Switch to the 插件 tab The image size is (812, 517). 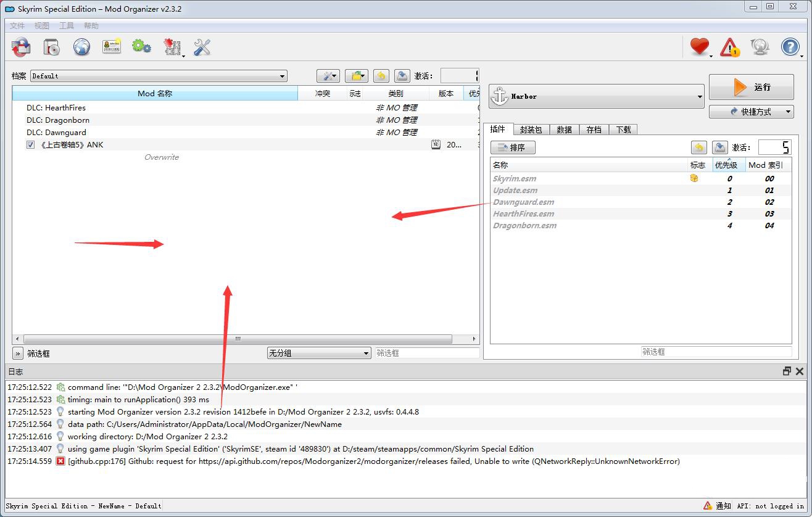(x=498, y=129)
